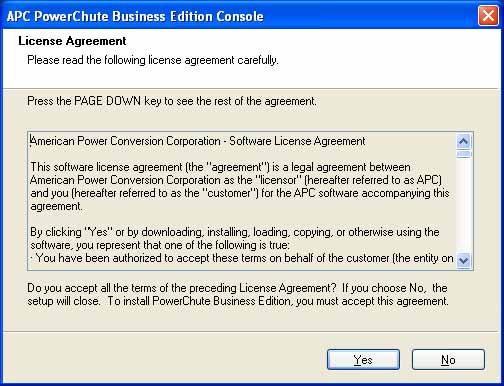Accept the license with the Yes button
This screenshot has height=386, width=504.
coord(363,359)
